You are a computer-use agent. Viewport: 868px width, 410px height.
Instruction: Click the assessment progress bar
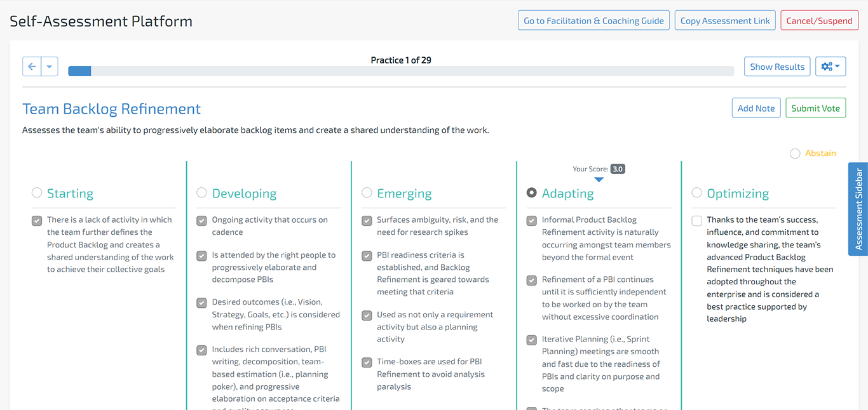400,70
